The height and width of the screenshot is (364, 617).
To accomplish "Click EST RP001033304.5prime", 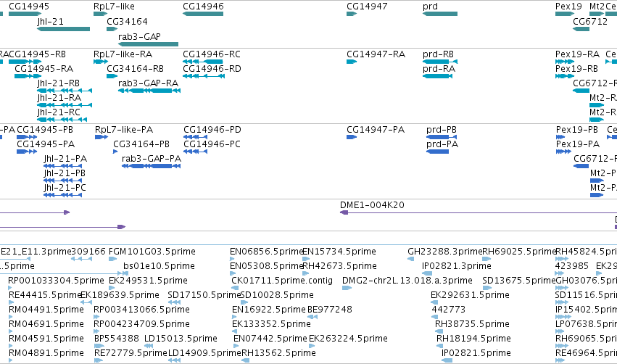I will click(10, 288).
